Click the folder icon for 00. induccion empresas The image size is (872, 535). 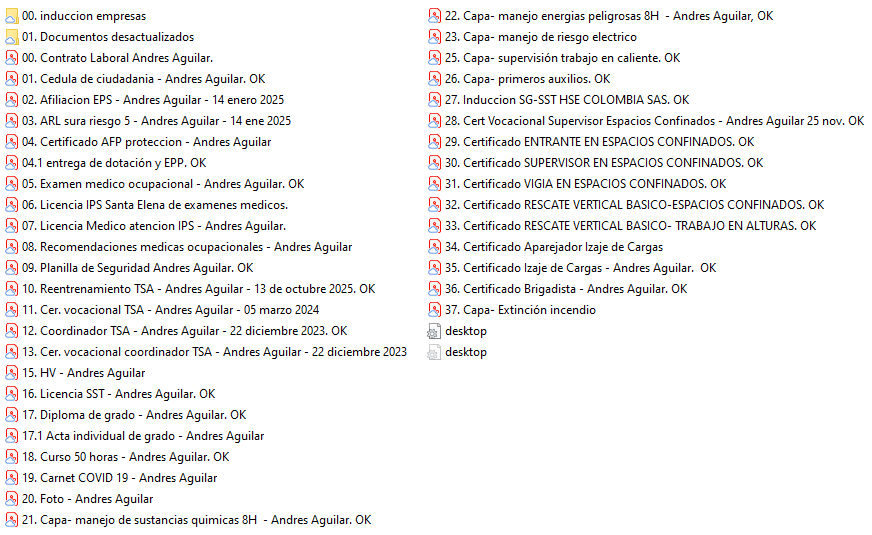point(12,16)
